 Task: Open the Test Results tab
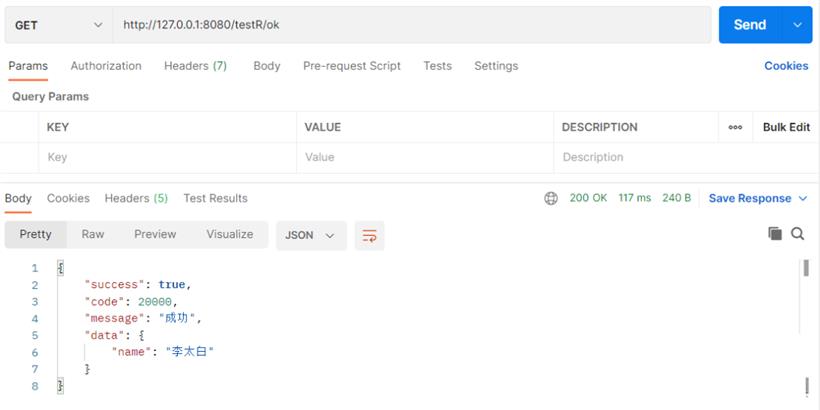[215, 198]
